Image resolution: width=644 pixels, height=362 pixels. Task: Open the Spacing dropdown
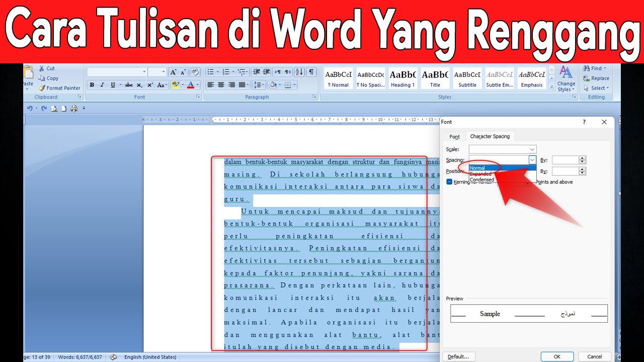point(532,159)
